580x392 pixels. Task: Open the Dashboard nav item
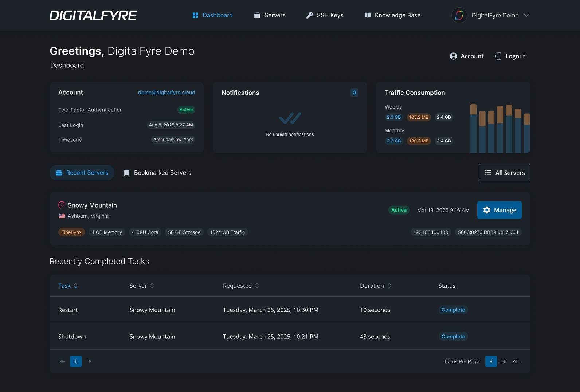coord(213,15)
